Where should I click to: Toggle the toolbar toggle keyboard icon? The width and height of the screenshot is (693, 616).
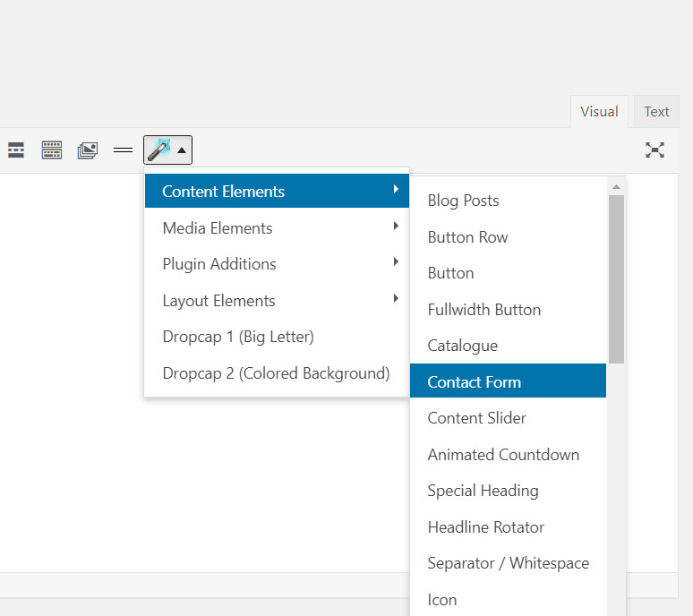point(52,150)
